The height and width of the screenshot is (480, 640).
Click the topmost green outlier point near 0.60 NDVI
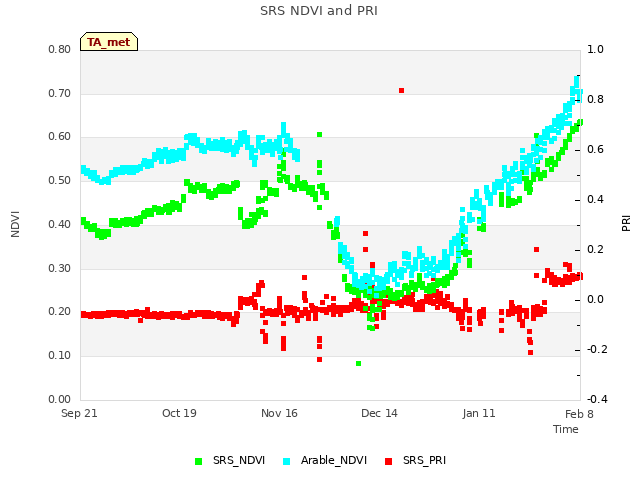pyautogui.click(x=320, y=134)
